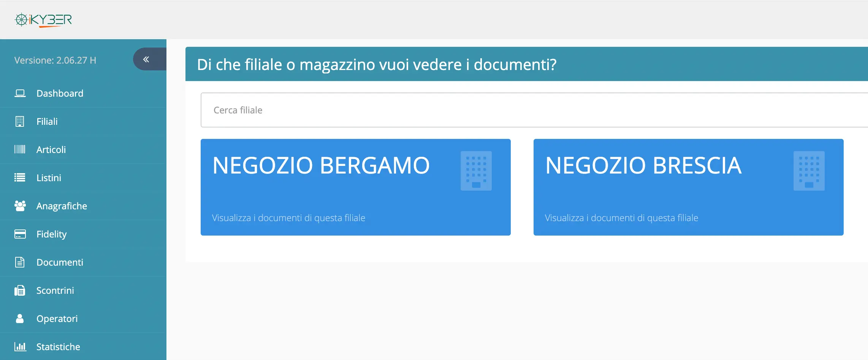Click the iKyber logo
The width and height of the screenshot is (868, 360).
43,20
